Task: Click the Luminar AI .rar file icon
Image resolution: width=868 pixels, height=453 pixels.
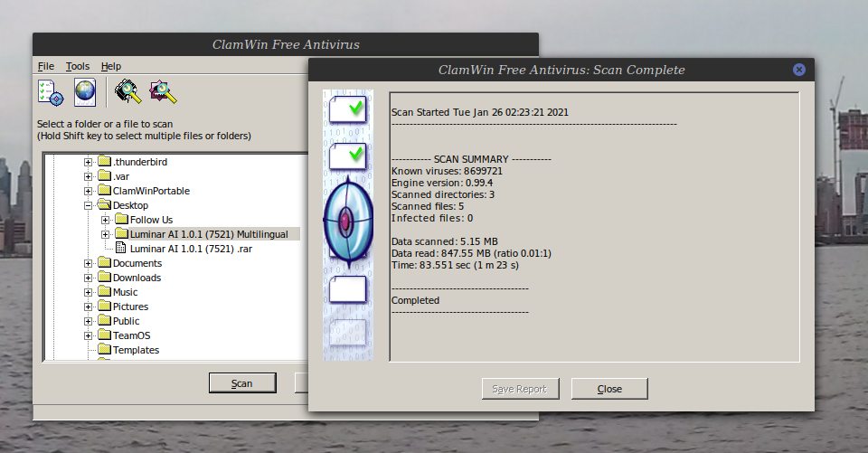Action: (120, 248)
